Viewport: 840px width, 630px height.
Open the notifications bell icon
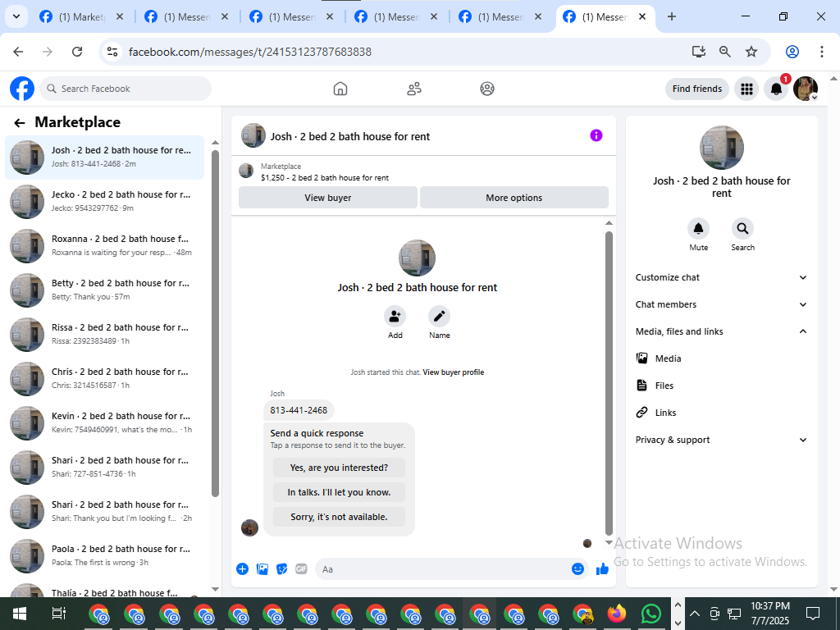[776, 89]
